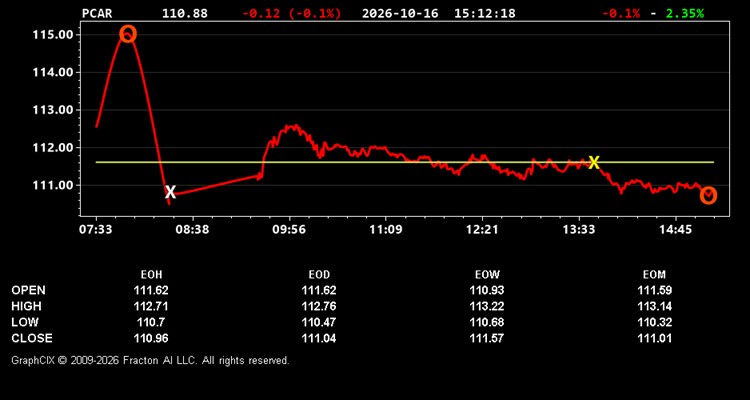The width and height of the screenshot is (750, 400).
Task: Click the EOM close value 111.01
Action: click(x=654, y=338)
